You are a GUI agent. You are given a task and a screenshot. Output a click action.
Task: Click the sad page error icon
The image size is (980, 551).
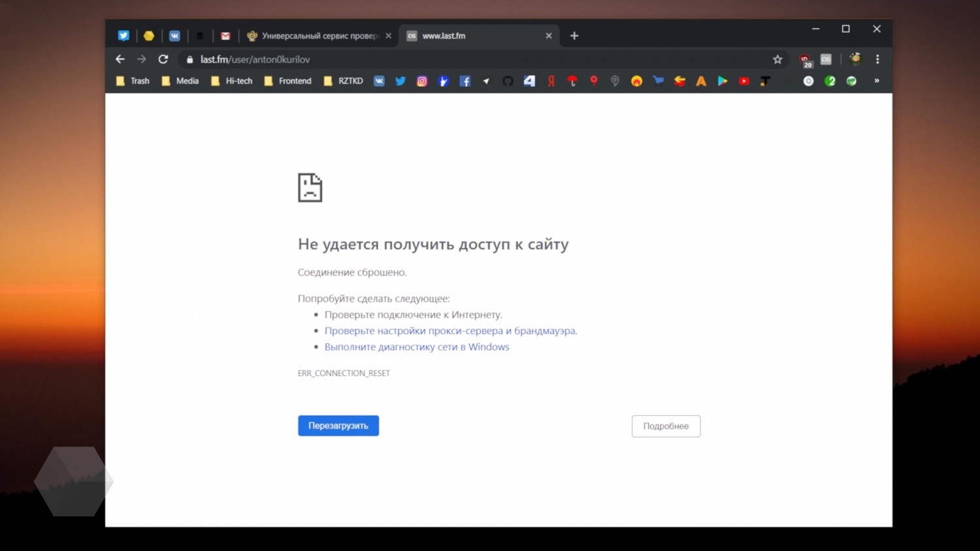coord(310,187)
